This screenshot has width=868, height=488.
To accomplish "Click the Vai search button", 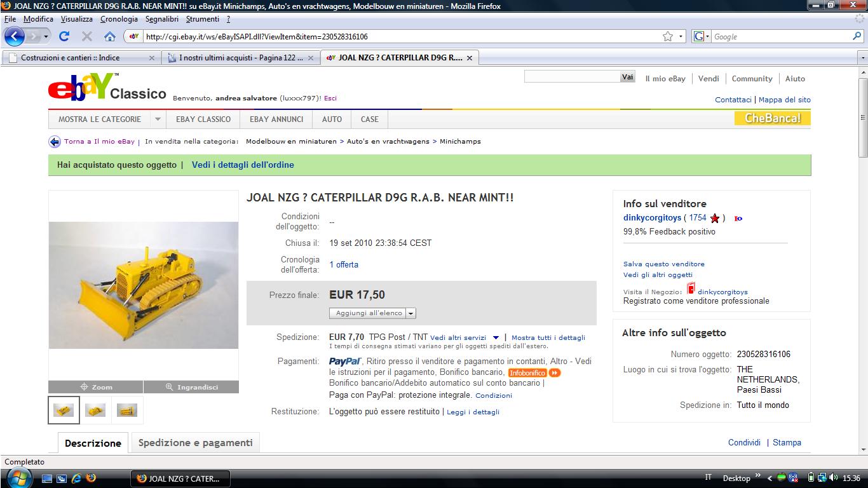I will pos(628,77).
